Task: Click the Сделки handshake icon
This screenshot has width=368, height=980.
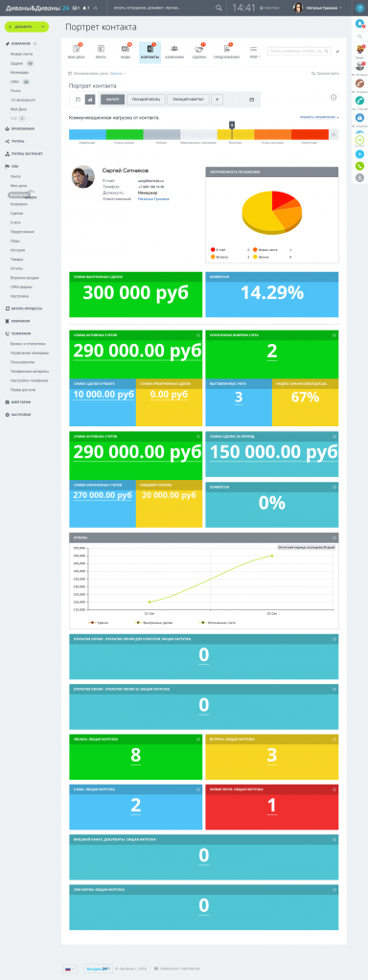Action: click(199, 51)
